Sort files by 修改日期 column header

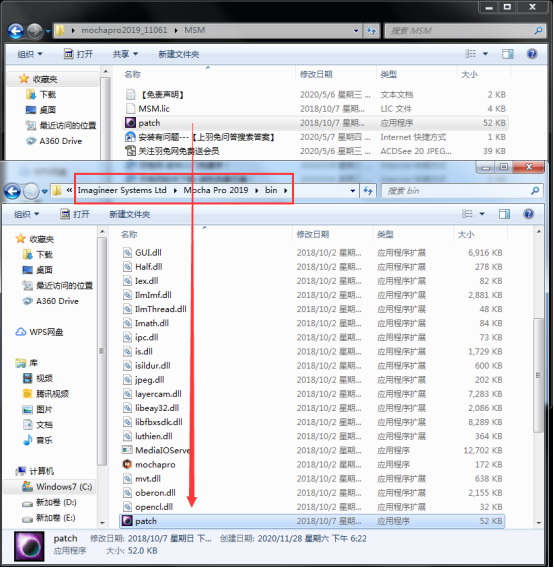point(313,234)
